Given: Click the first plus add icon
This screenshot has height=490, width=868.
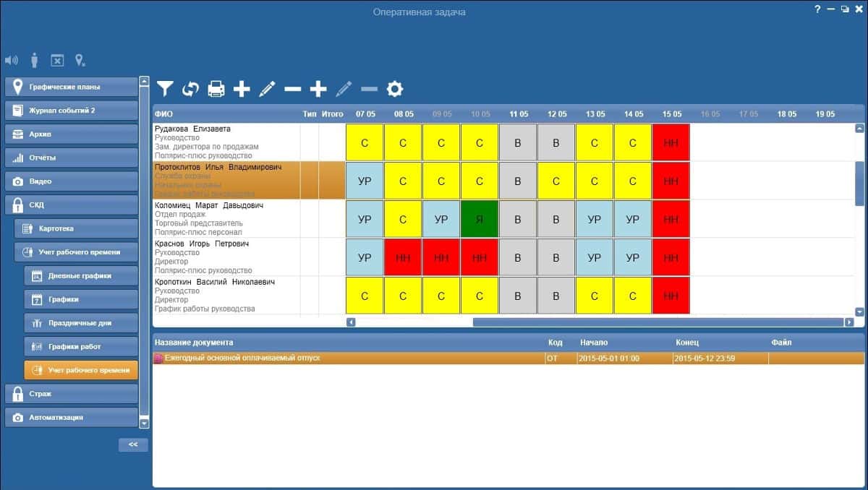Looking at the screenshot, I should pyautogui.click(x=242, y=89).
